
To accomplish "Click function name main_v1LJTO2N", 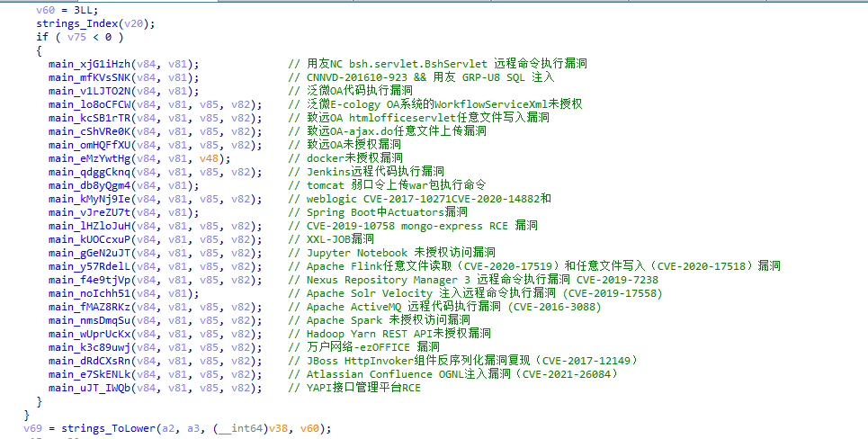I will [x=90, y=91].
